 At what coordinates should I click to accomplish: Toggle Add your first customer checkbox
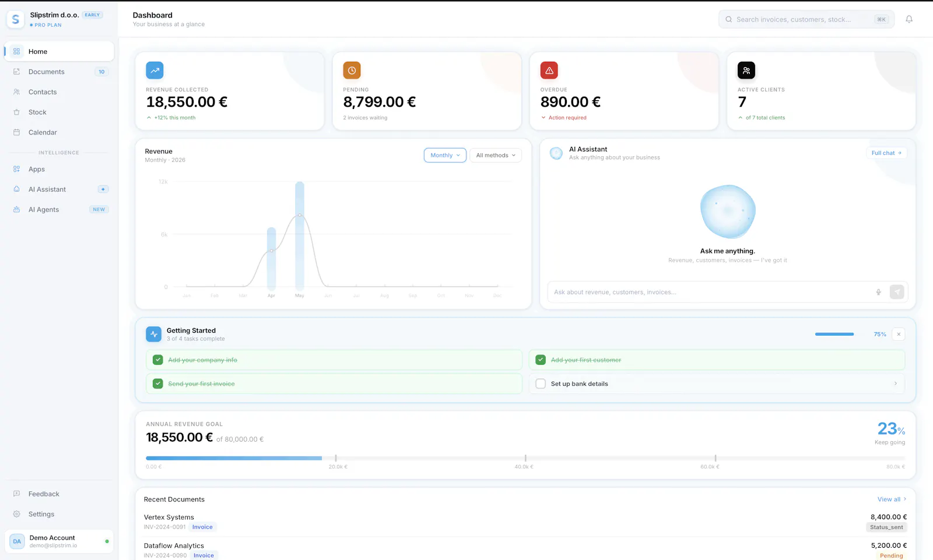541,360
